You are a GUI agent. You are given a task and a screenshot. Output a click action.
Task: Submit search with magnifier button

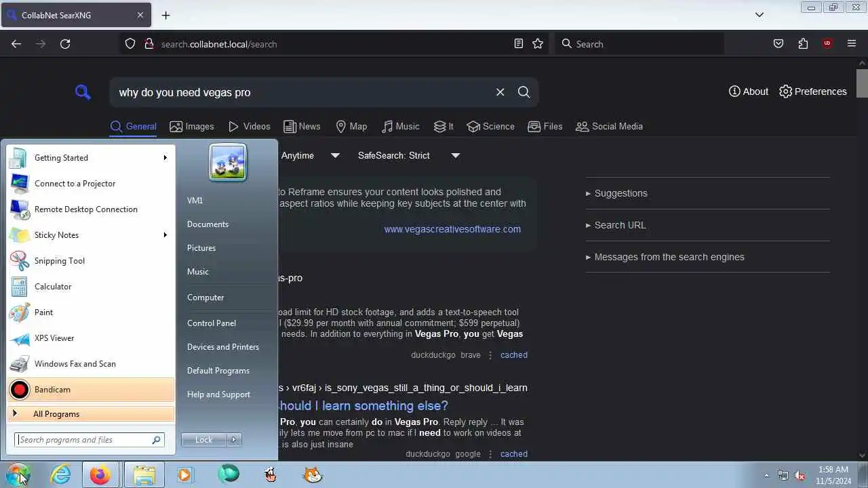[x=524, y=92]
